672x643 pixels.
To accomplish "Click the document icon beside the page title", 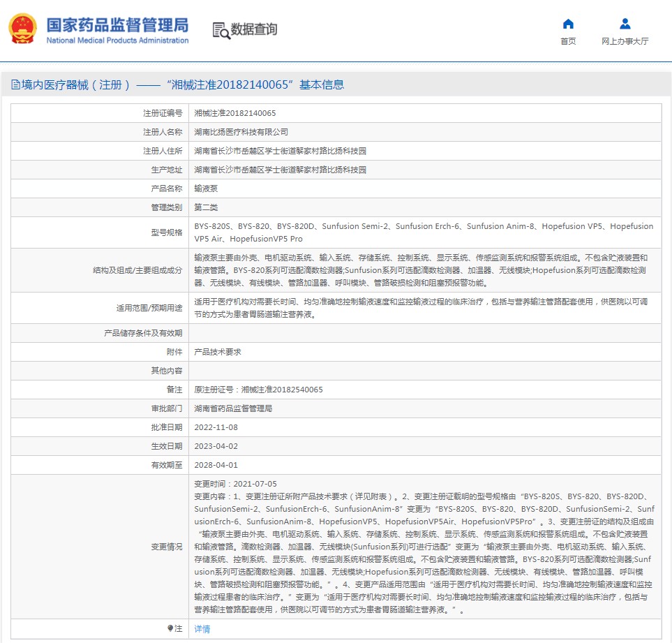I will [15, 85].
